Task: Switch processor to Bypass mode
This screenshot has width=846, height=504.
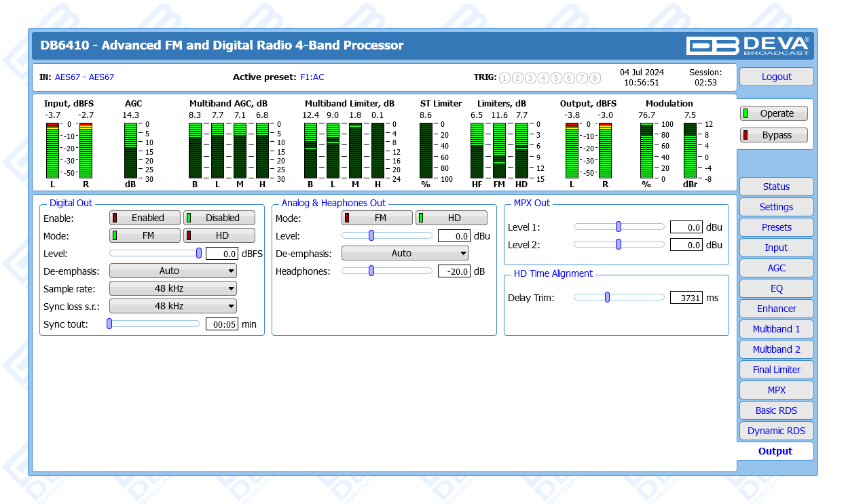Action: coord(773,135)
